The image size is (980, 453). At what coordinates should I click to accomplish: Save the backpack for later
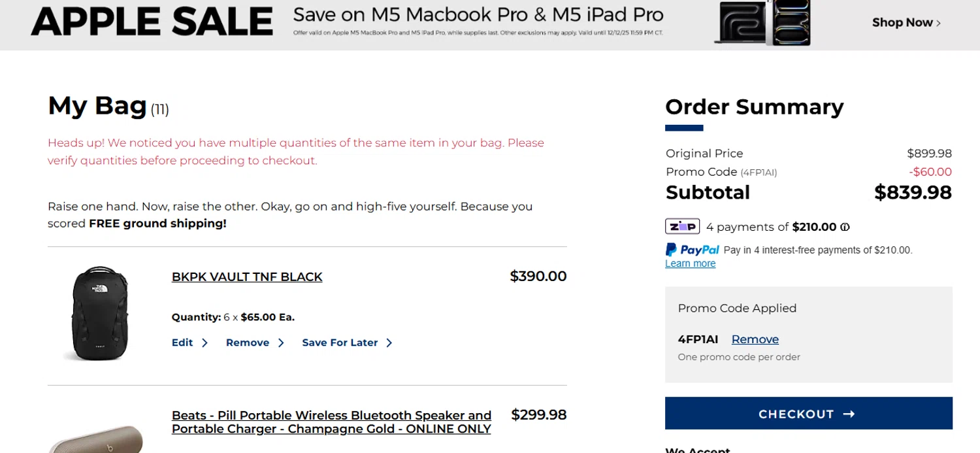(x=340, y=343)
